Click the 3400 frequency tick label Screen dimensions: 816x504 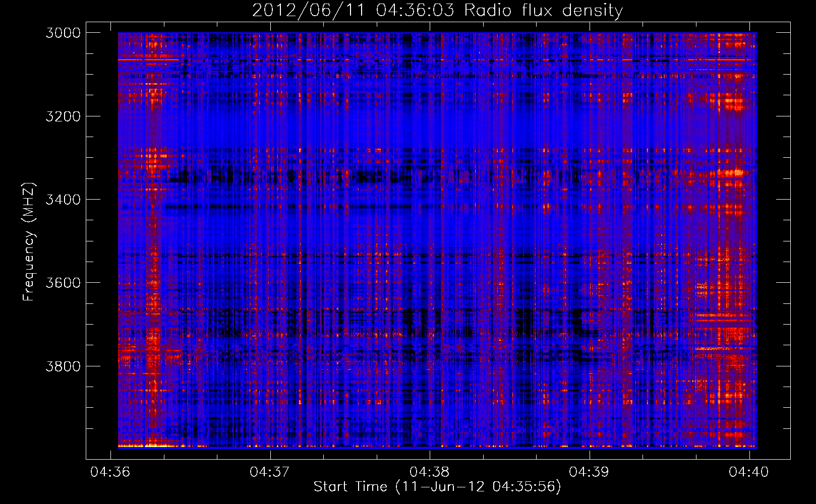63,200
